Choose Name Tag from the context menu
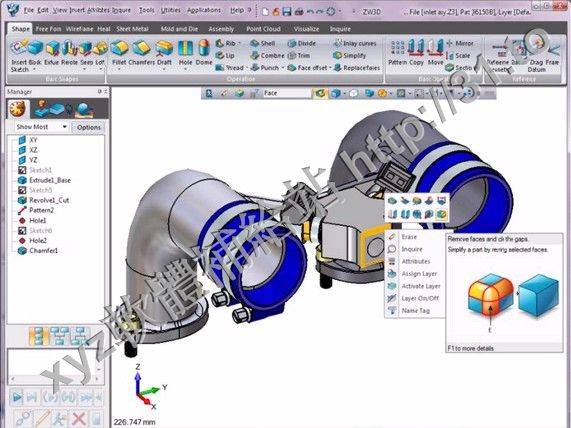 point(415,310)
